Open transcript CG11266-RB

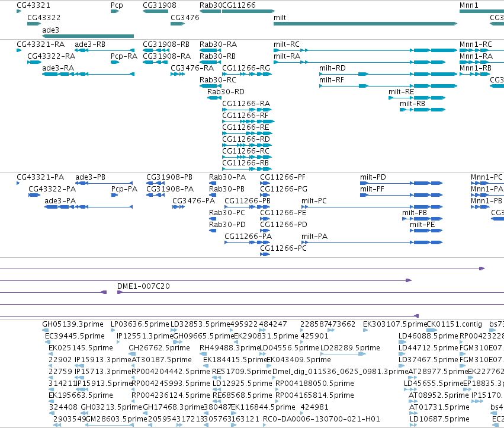click(x=246, y=163)
